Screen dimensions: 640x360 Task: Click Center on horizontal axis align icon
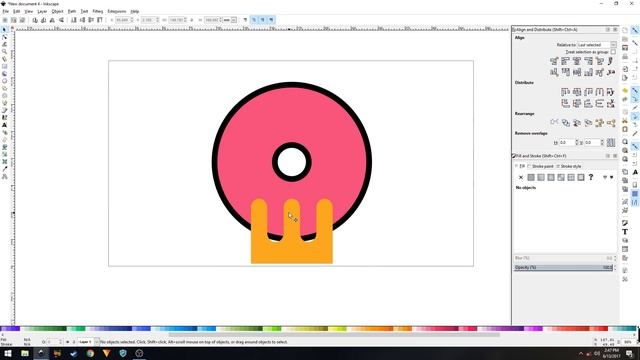point(577,73)
